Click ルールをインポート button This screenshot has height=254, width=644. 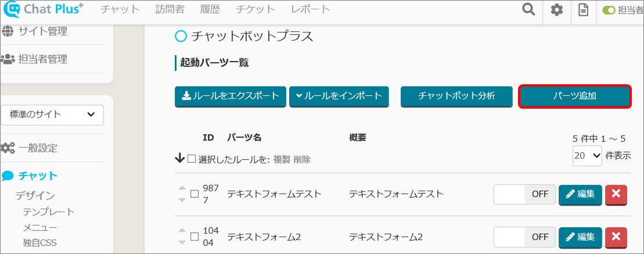(339, 96)
